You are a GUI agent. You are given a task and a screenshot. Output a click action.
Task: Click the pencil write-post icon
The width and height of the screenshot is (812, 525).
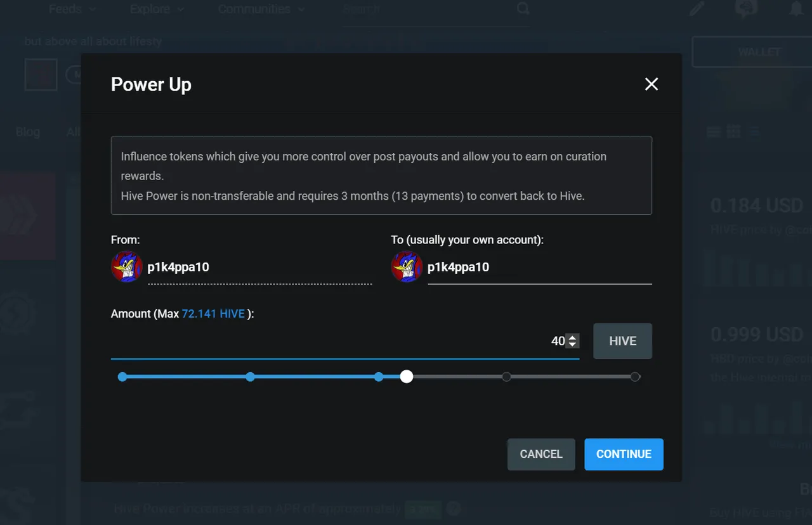(697, 9)
